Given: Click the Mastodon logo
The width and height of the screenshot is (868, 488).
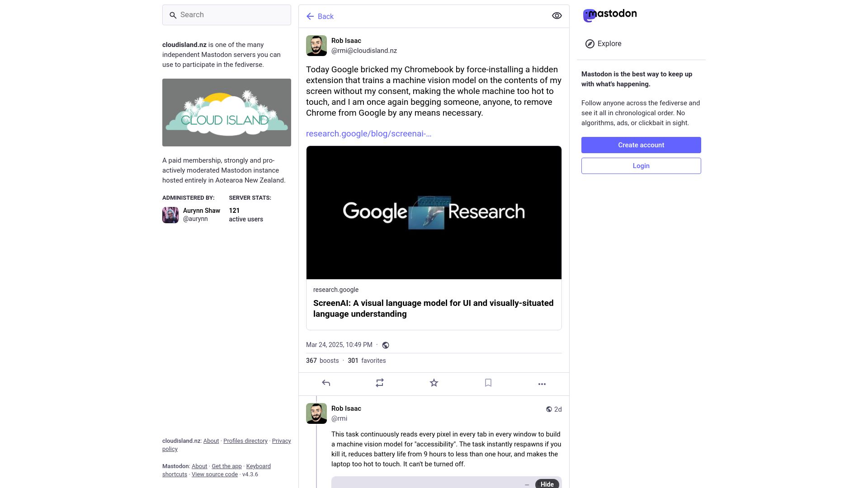Looking at the screenshot, I should [610, 15].
